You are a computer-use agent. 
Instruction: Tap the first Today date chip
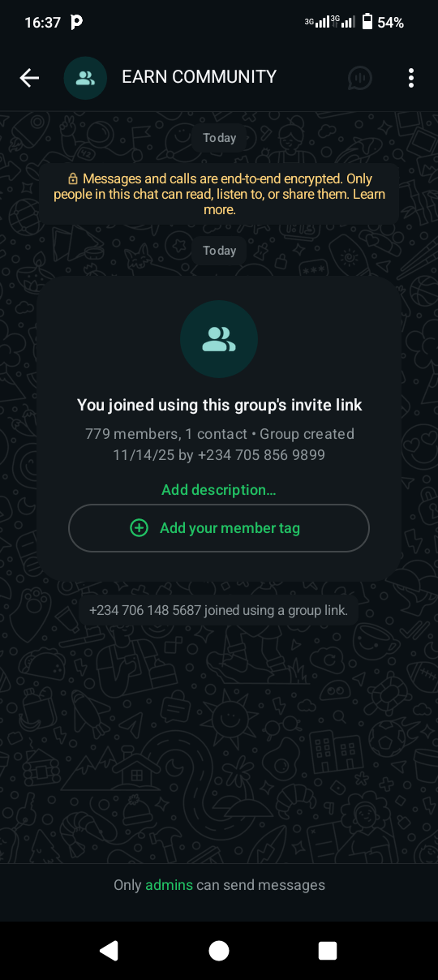click(x=219, y=138)
